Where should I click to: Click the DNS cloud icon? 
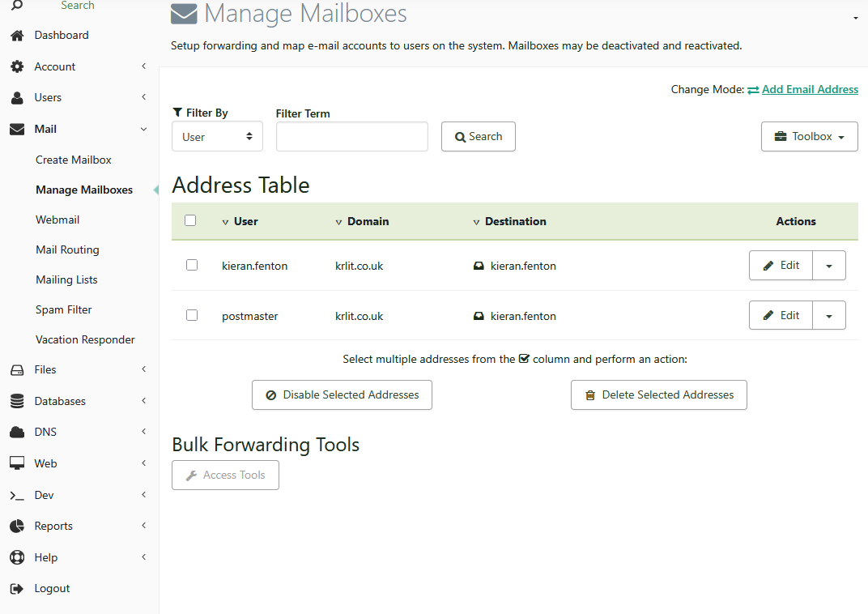coord(16,433)
